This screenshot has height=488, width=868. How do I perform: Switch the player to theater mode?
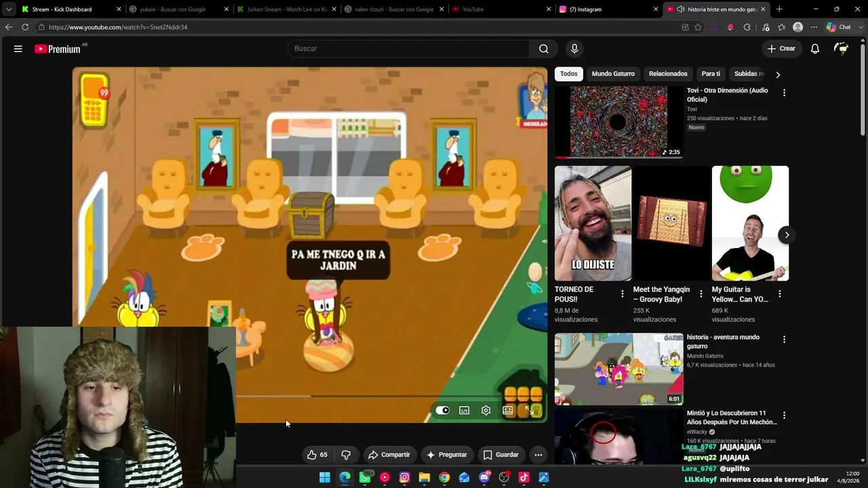(507, 410)
